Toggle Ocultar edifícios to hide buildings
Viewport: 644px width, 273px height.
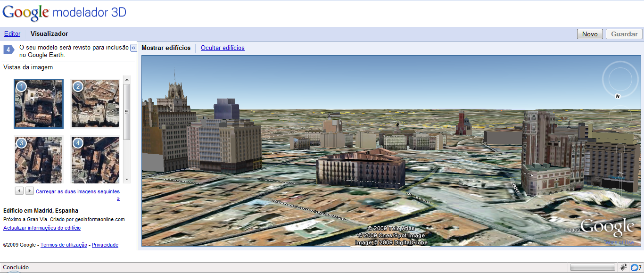223,48
